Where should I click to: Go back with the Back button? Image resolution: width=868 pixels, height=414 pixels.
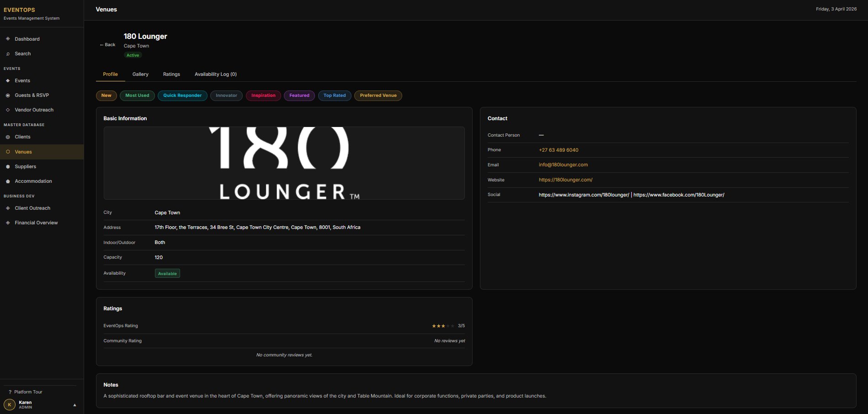click(x=107, y=45)
